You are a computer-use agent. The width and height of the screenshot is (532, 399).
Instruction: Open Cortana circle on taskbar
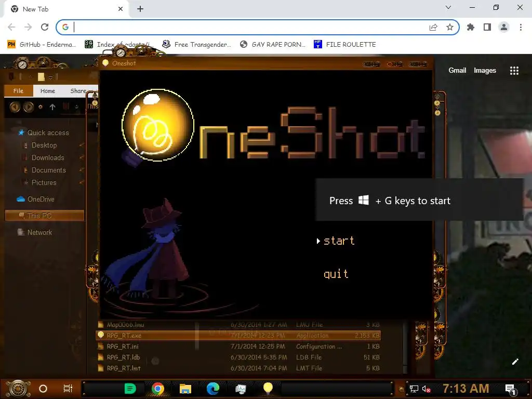click(x=43, y=389)
